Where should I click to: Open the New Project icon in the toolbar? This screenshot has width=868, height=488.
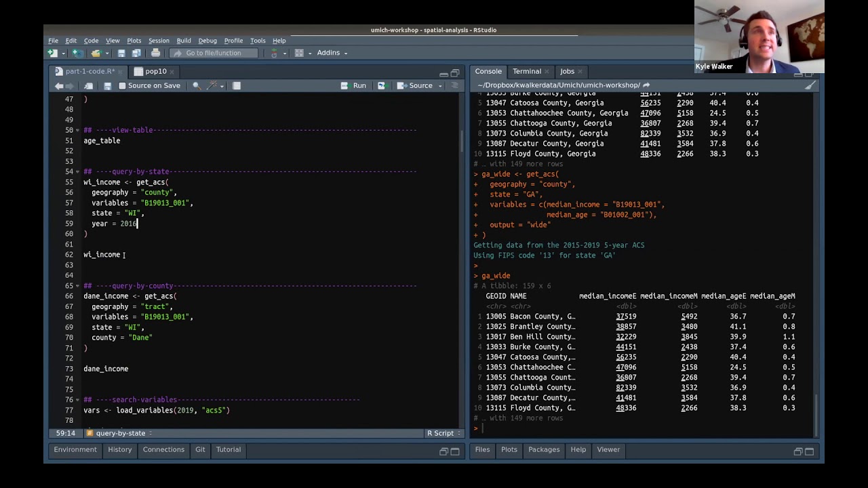78,53
